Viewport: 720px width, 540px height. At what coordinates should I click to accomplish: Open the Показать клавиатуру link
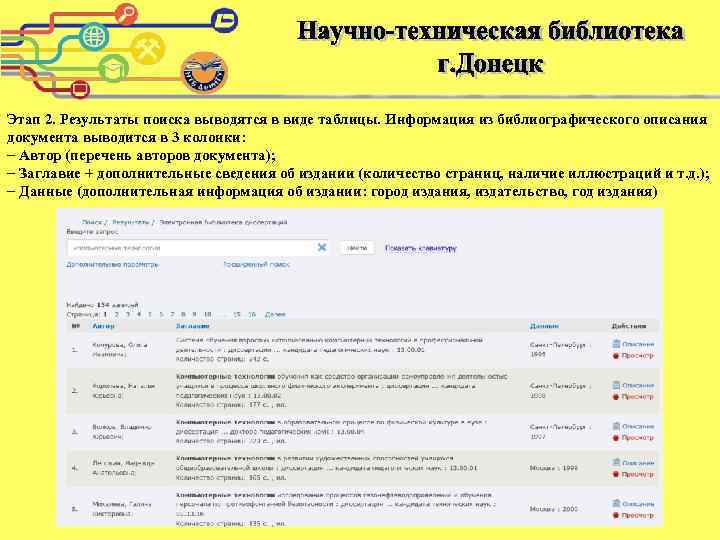[x=421, y=248]
